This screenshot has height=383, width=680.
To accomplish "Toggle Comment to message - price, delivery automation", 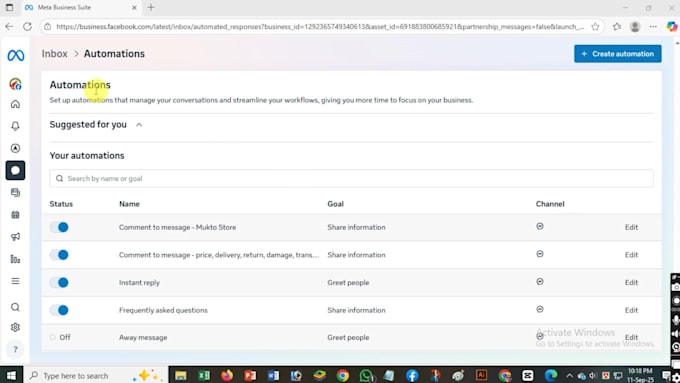I will (x=59, y=255).
